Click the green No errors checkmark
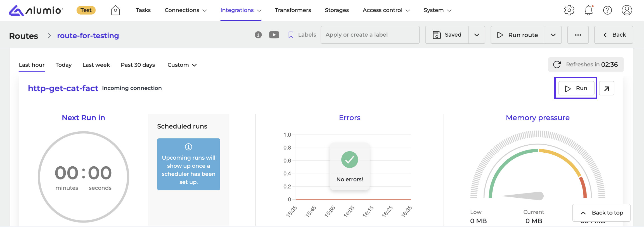Screen dimensions: 644x227 point(350,160)
